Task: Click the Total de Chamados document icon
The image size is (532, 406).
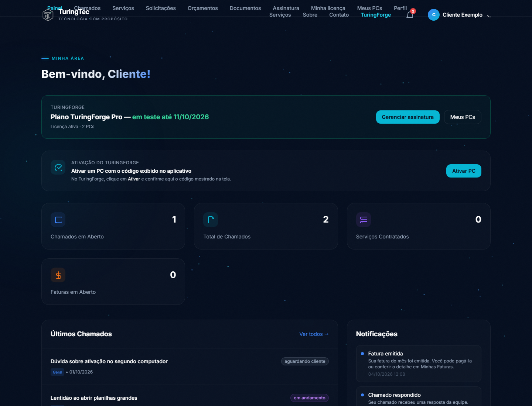Action: coord(211,220)
